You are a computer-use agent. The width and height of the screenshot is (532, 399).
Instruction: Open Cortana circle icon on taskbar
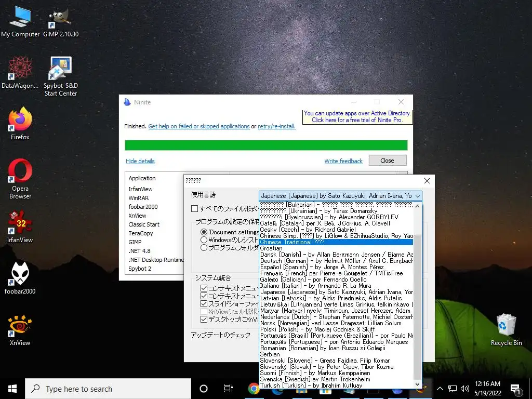pos(204,389)
